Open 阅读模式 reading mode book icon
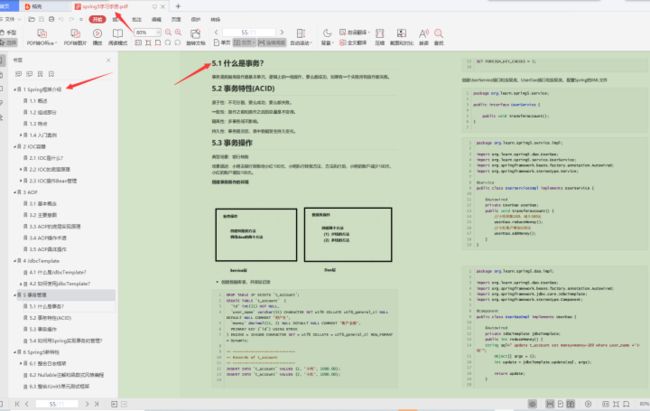Screen dimensions: 650x411 pyautogui.click(x=118, y=34)
